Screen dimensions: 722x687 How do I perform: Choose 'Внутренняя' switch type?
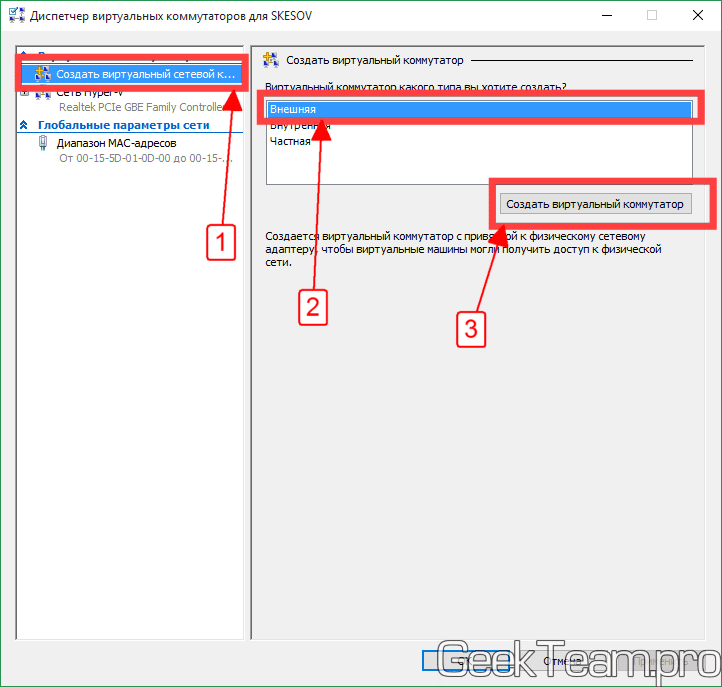tap(299, 125)
